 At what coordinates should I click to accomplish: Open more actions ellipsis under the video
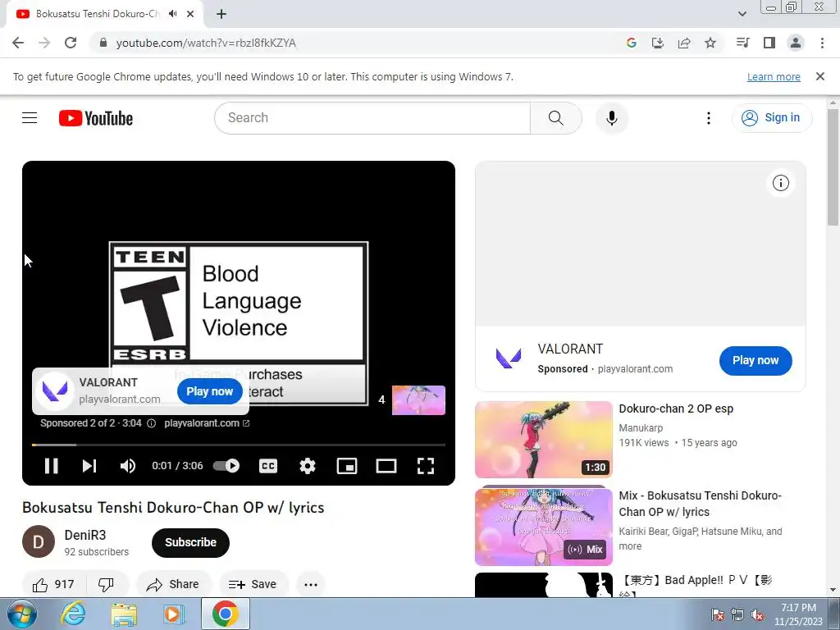(311, 584)
